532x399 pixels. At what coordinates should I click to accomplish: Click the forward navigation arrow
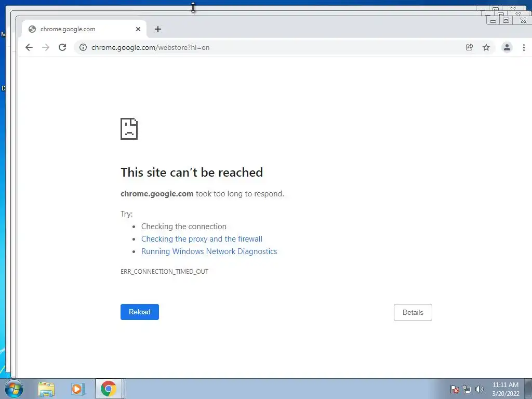coord(46,47)
